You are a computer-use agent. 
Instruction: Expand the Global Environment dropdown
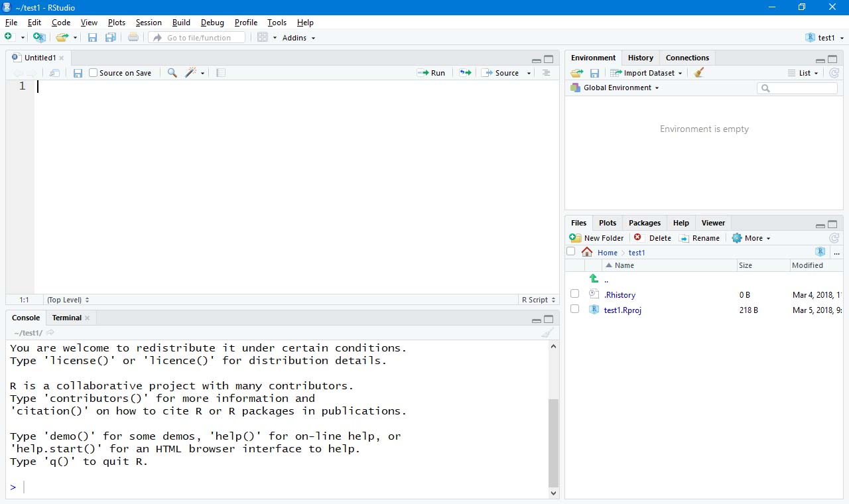618,87
